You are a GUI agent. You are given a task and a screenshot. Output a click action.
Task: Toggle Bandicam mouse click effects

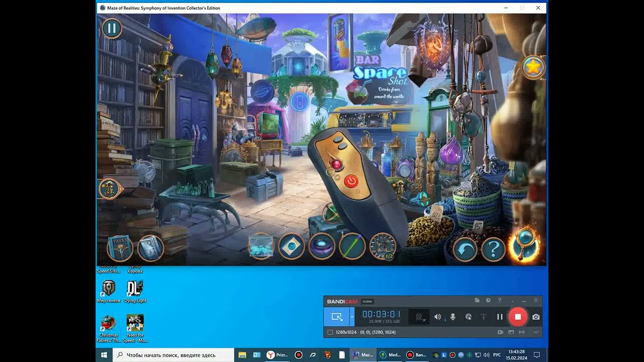(x=468, y=317)
